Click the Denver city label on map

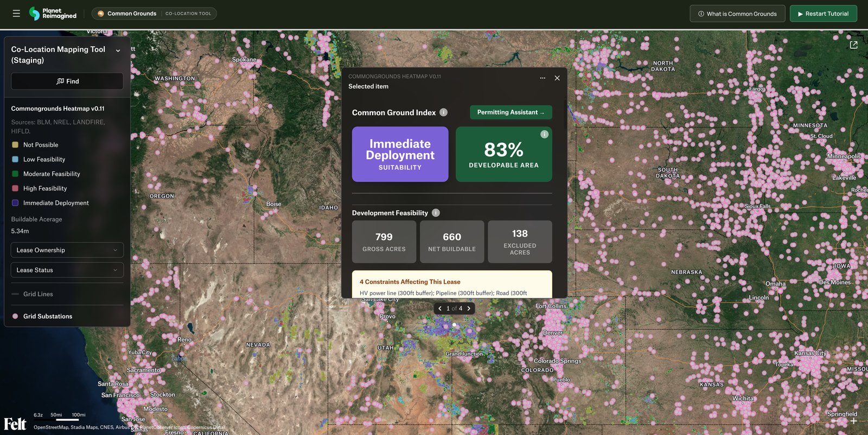553,333
